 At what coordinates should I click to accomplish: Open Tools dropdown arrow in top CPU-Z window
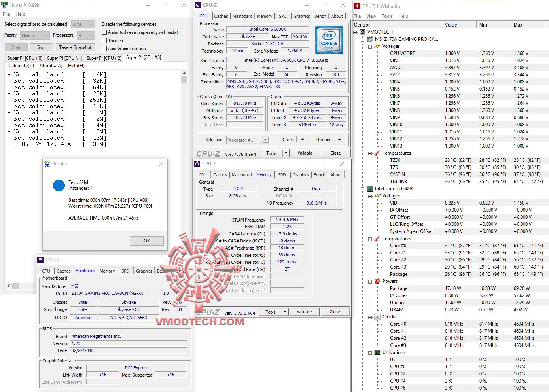tap(286, 153)
